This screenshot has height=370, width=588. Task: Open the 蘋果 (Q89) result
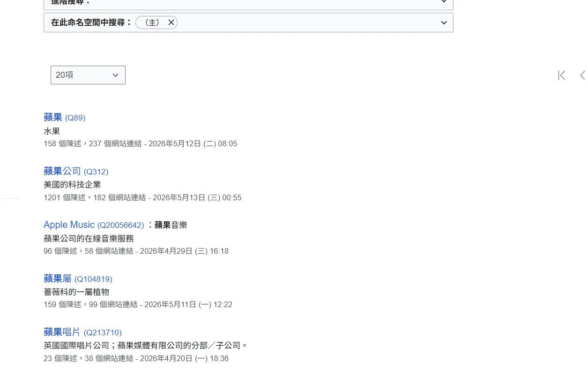click(65, 117)
